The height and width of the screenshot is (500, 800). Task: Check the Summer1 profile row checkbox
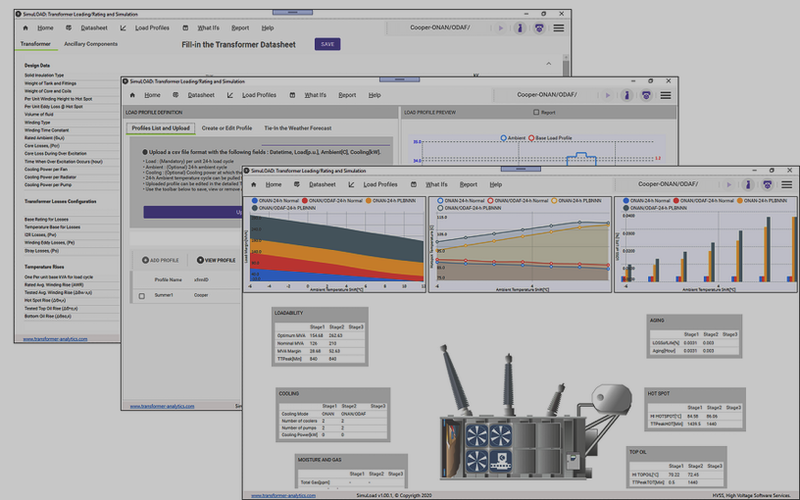[x=142, y=295]
